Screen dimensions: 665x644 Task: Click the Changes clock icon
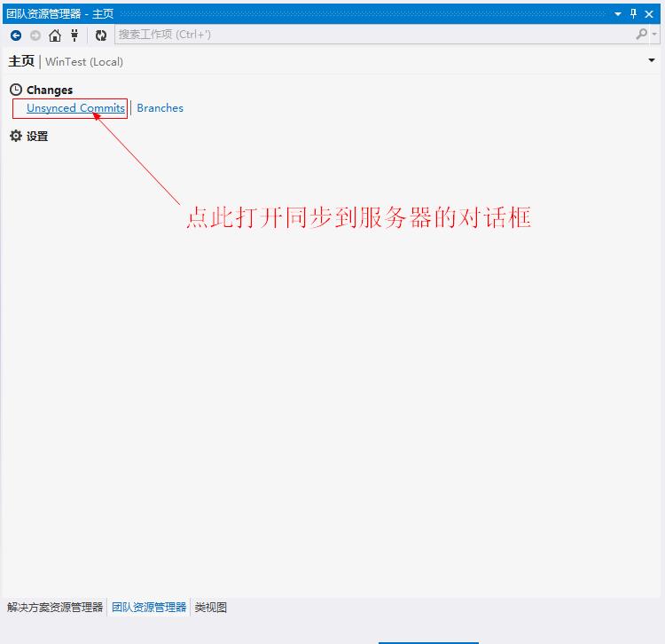(16, 90)
